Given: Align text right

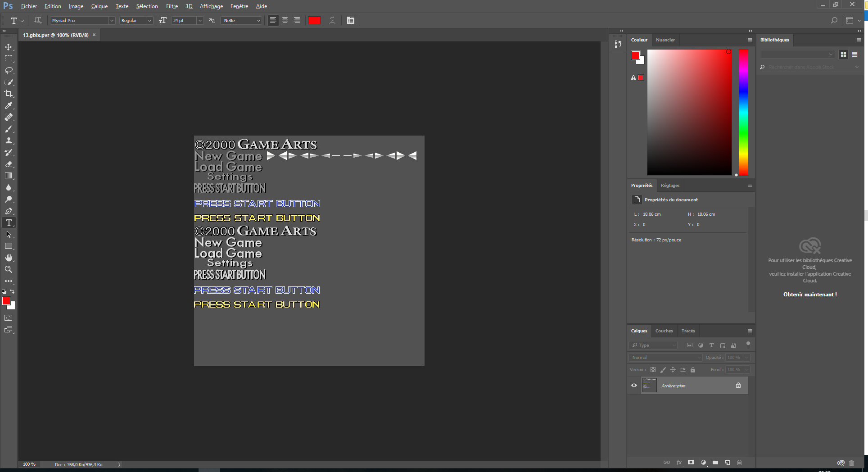Looking at the screenshot, I should (297, 20).
